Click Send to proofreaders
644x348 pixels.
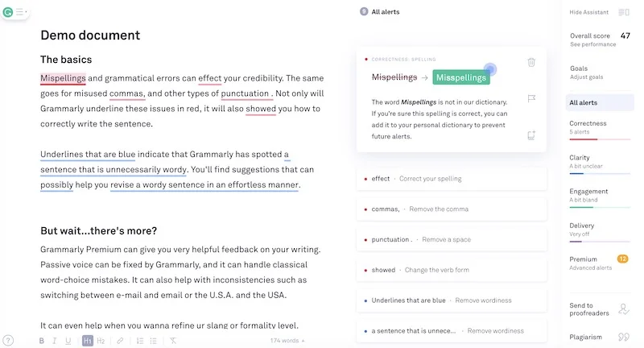589,309
